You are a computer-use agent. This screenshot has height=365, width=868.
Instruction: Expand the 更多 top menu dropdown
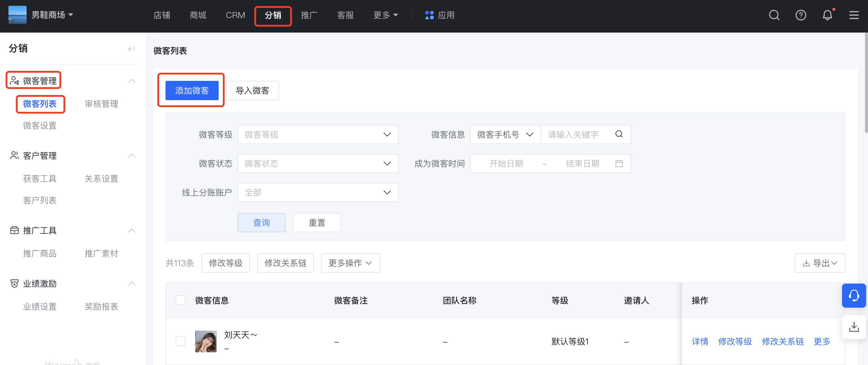[x=386, y=15]
